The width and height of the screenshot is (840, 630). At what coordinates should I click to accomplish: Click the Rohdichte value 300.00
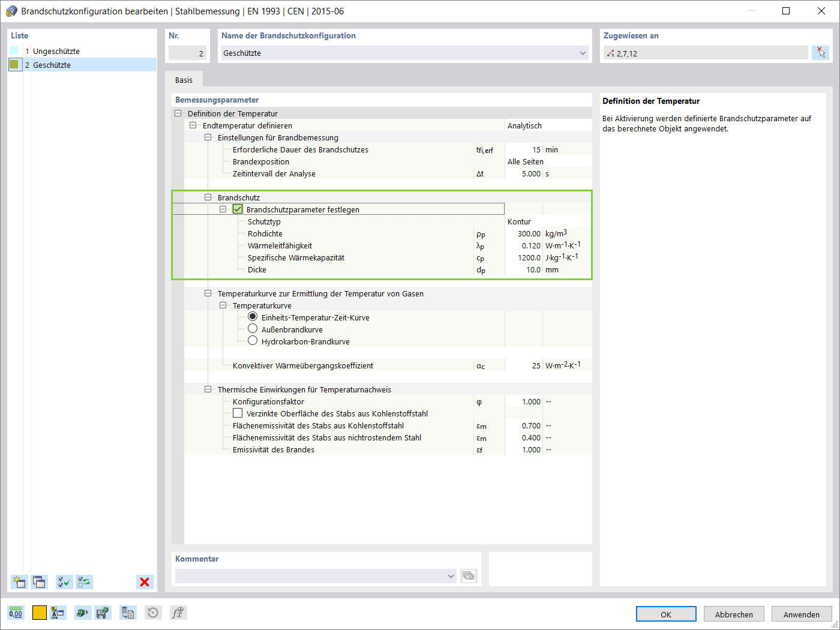click(x=524, y=233)
